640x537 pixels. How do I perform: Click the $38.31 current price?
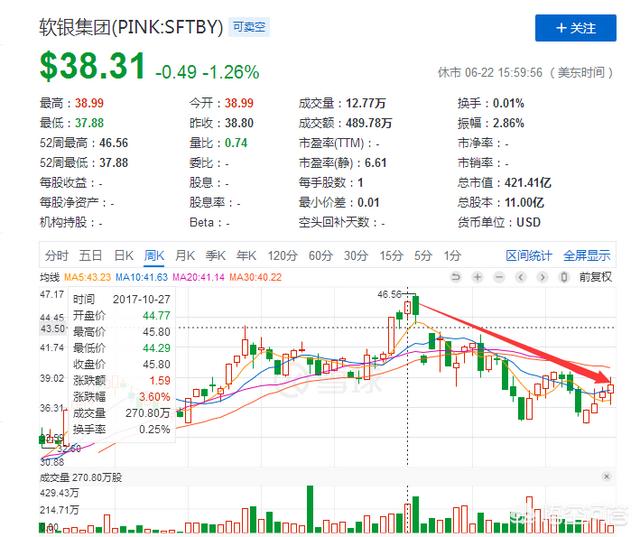(93, 66)
